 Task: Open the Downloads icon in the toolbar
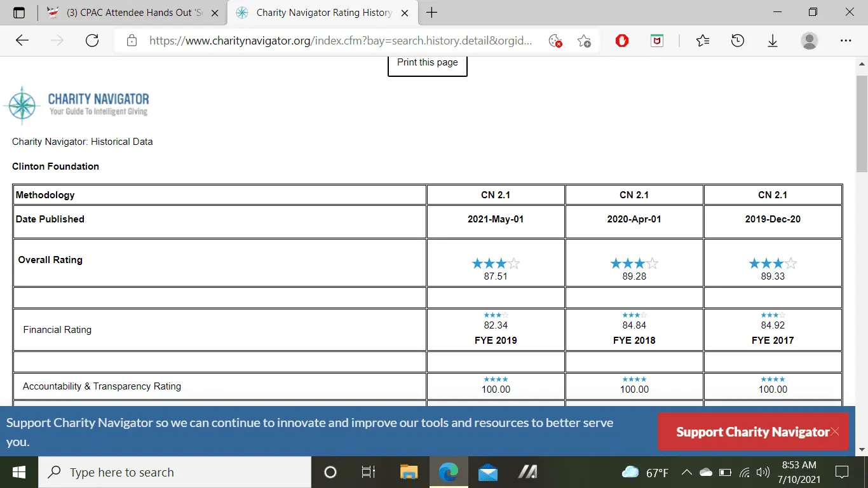tap(772, 41)
